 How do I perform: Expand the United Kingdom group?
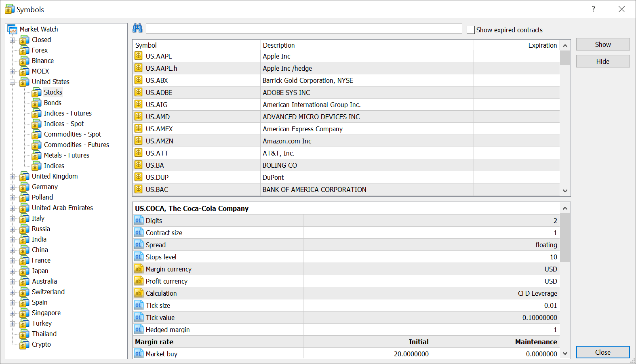(13, 177)
